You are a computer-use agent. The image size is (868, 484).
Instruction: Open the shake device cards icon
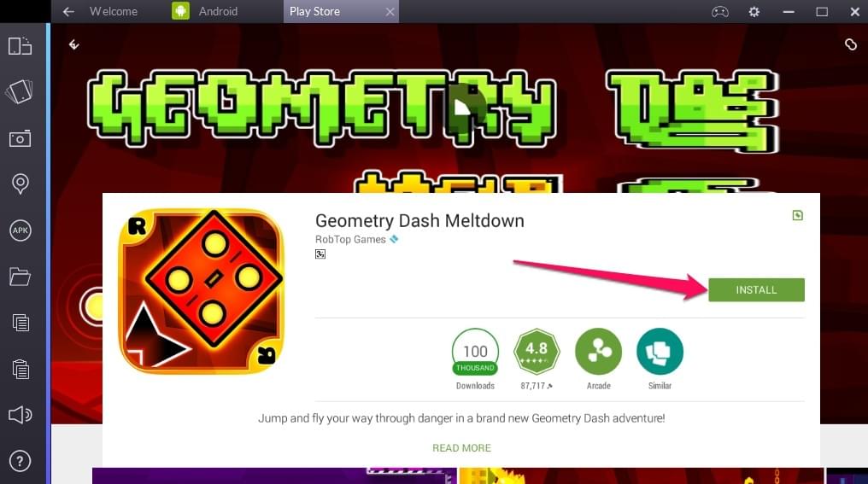[20, 92]
